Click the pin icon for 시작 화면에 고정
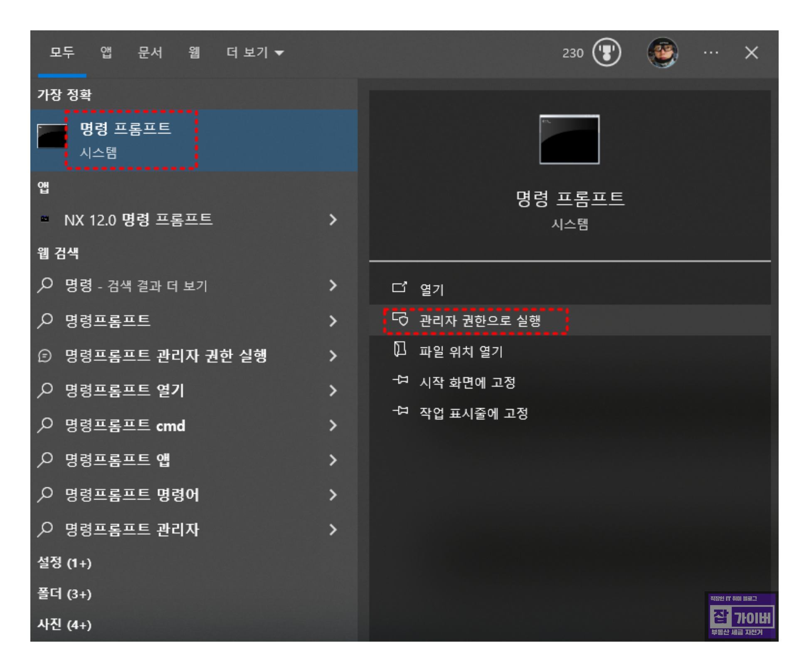809x672 pixels. click(400, 380)
